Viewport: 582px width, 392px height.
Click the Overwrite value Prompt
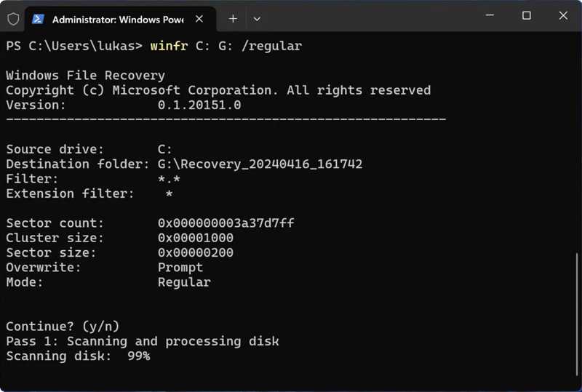click(180, 268)
